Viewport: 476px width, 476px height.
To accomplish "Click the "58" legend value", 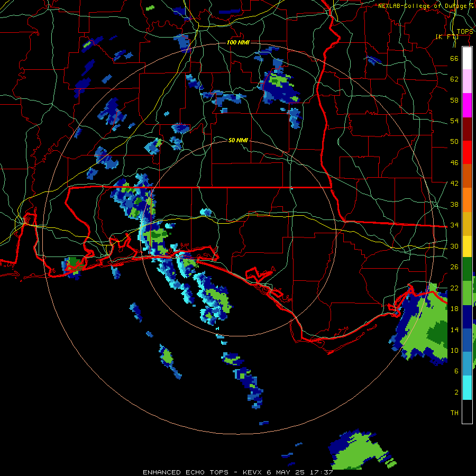I will [454, 100].
